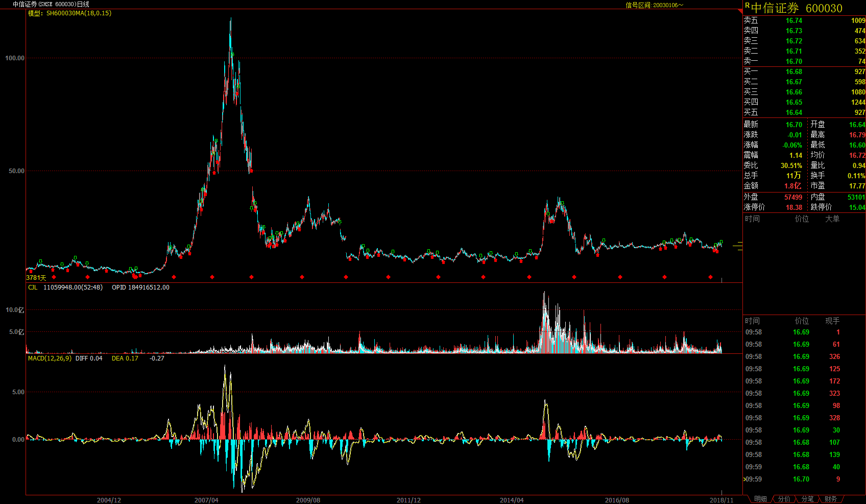Viewport: 866px width, 504px height.
Task: Click the 跌停价 value 15.04
Action: click(x=857, y=207)
